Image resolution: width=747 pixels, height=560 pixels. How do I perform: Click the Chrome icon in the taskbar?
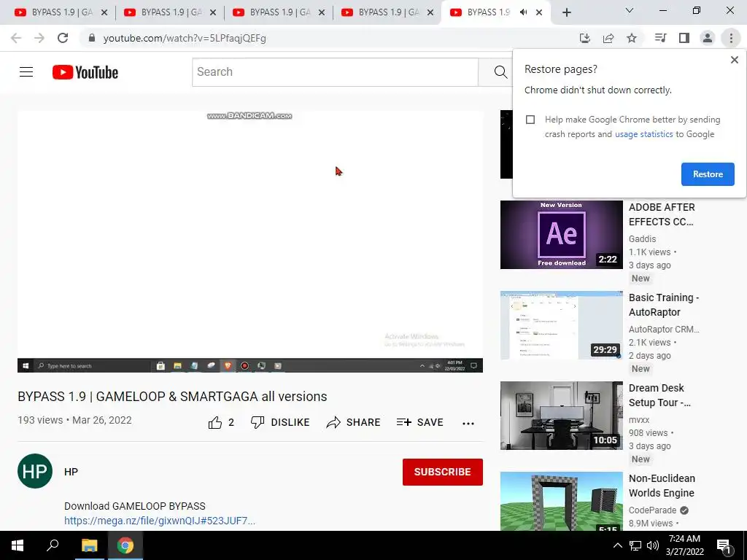[125, 545]
